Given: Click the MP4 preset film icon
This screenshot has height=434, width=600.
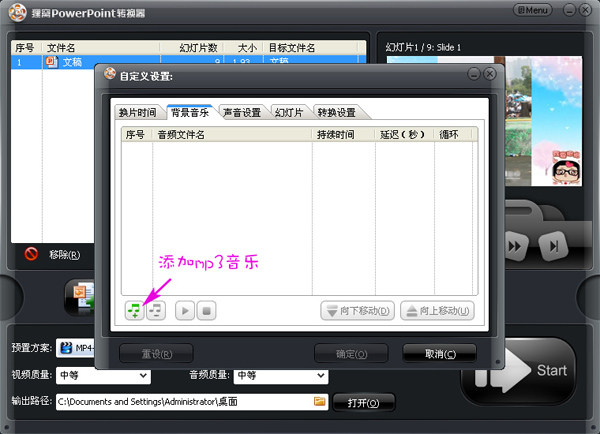Looking at the screenshot, I should 66,348.
